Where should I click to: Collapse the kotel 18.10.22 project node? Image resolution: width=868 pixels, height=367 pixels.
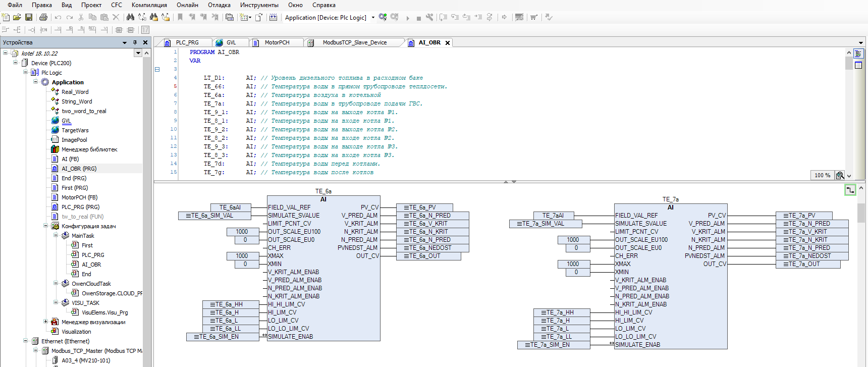click(x=6, y=53)
